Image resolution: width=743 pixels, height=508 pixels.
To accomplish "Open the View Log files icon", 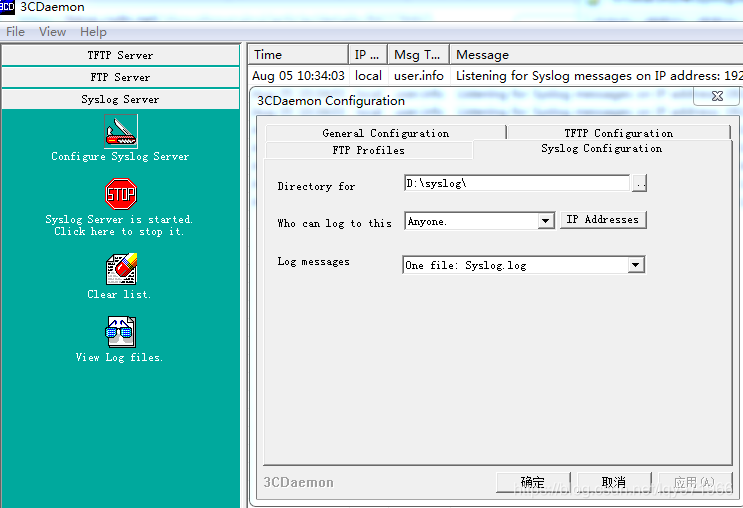I will coord(121,332).
